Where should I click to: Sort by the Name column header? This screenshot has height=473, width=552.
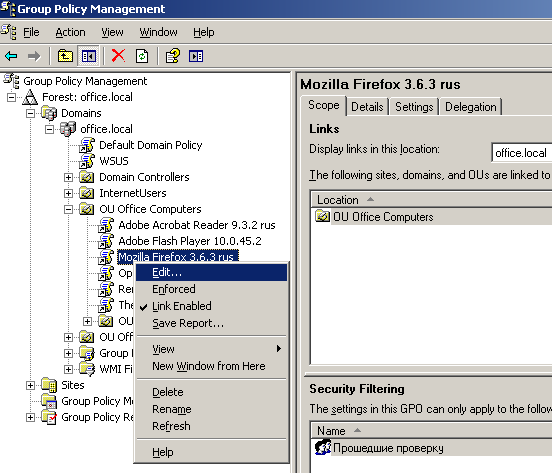click(x=432, y=430)
